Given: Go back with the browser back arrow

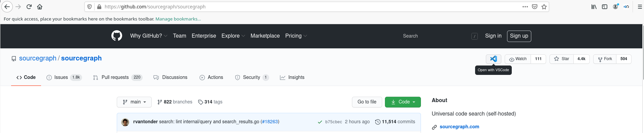Looking at the screenshot, I should tap(7, 7).
